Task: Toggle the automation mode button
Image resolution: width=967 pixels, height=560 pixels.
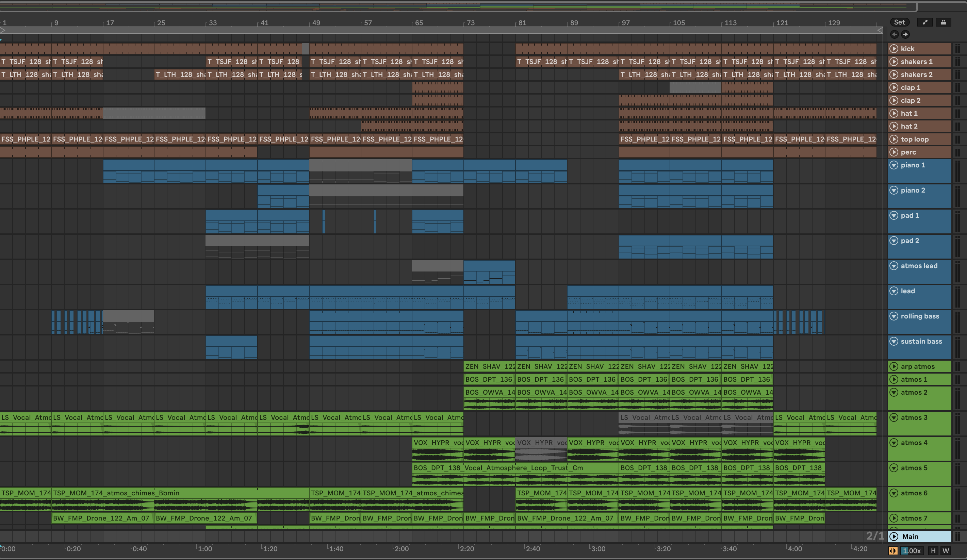Action: coord(925,22)
